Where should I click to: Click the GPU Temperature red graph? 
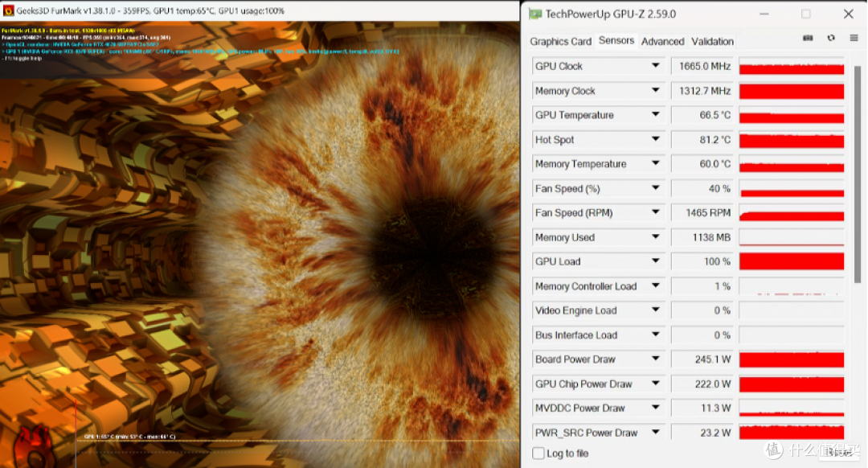[791, 116]
